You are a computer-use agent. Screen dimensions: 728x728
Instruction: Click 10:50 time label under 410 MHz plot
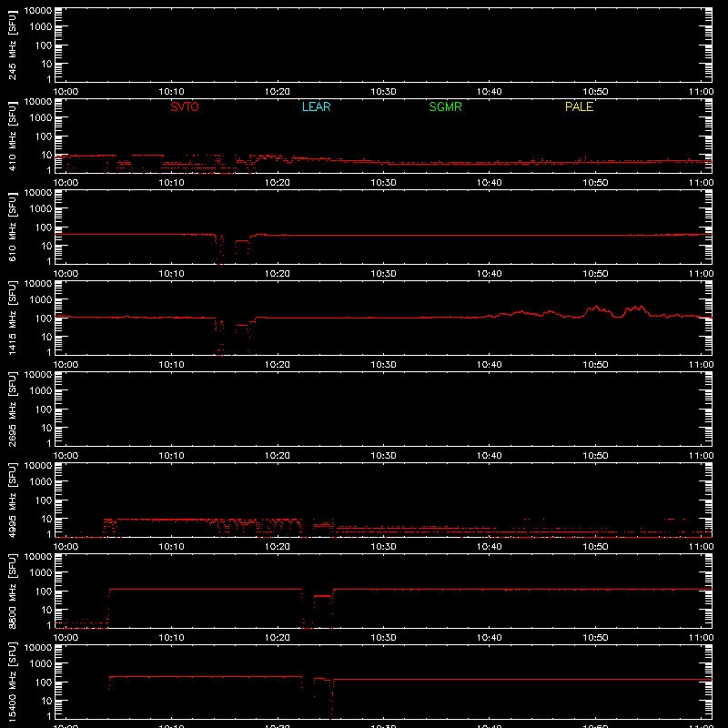(595, 183)
